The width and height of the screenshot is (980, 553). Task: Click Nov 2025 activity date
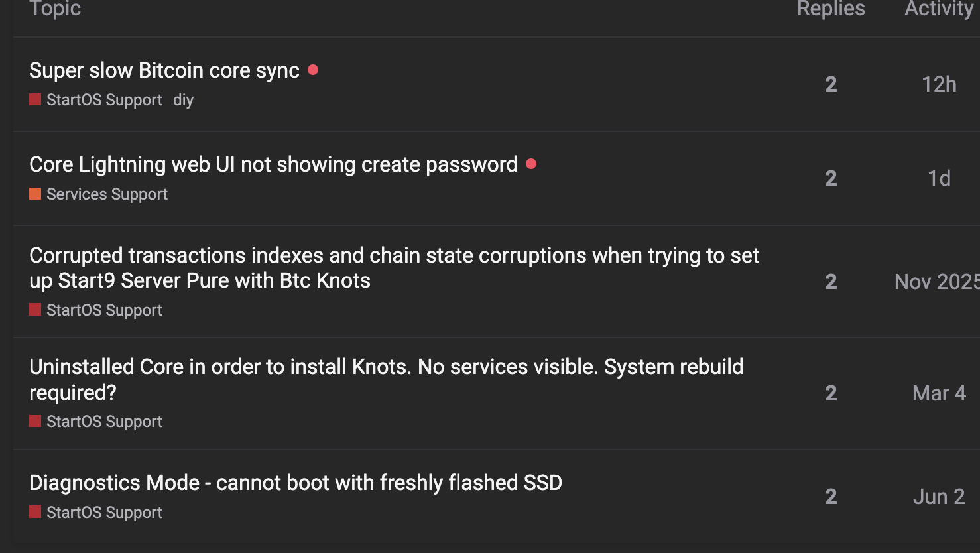tap(937, 282)
